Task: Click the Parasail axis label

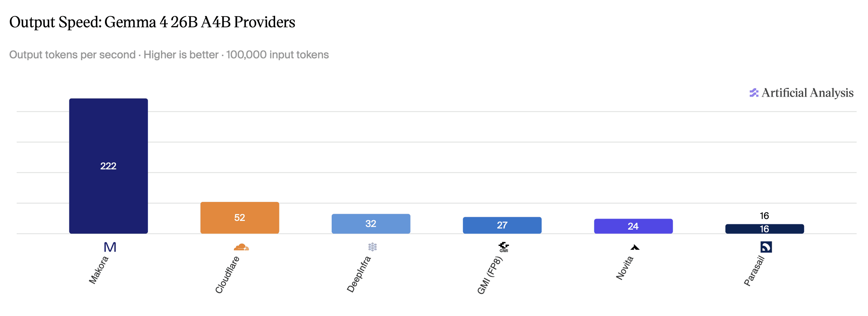Action: click(754, 271)
